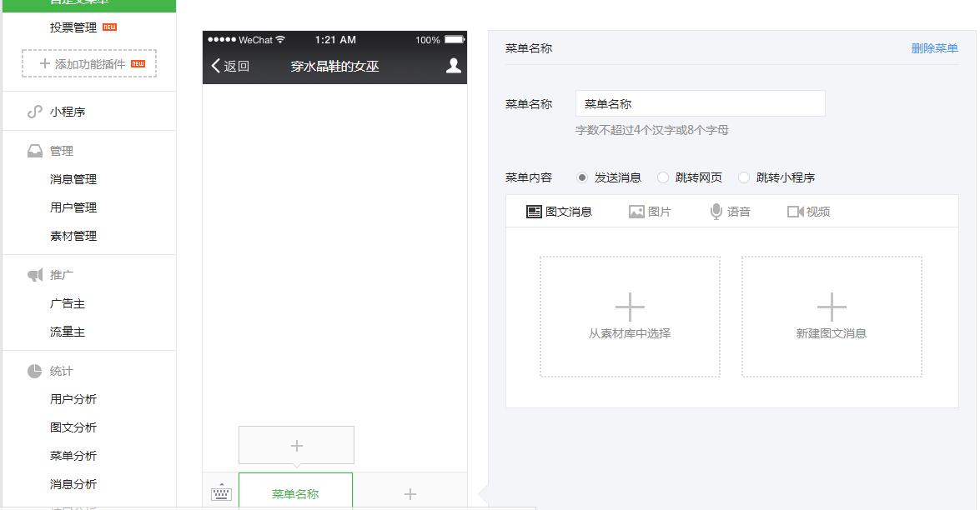The width and height of the screenshot is (980, 510).
Task: Click the 管理 inbox tray icon
Action: pos(35,151)
